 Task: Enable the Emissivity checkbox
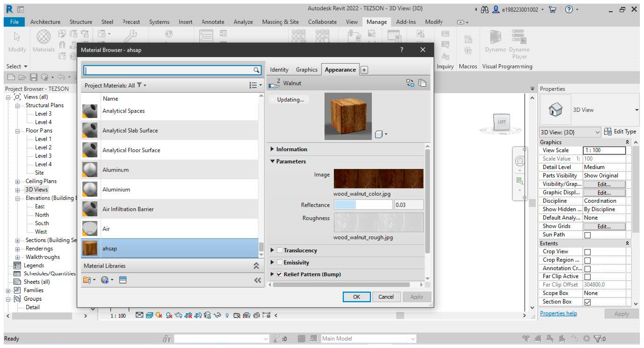click(x=279, y=262)
